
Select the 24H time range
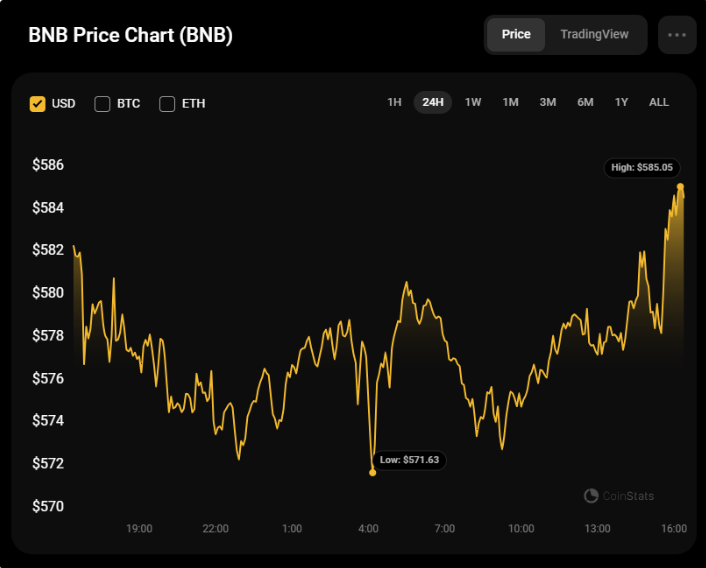[x=433, y=102]
